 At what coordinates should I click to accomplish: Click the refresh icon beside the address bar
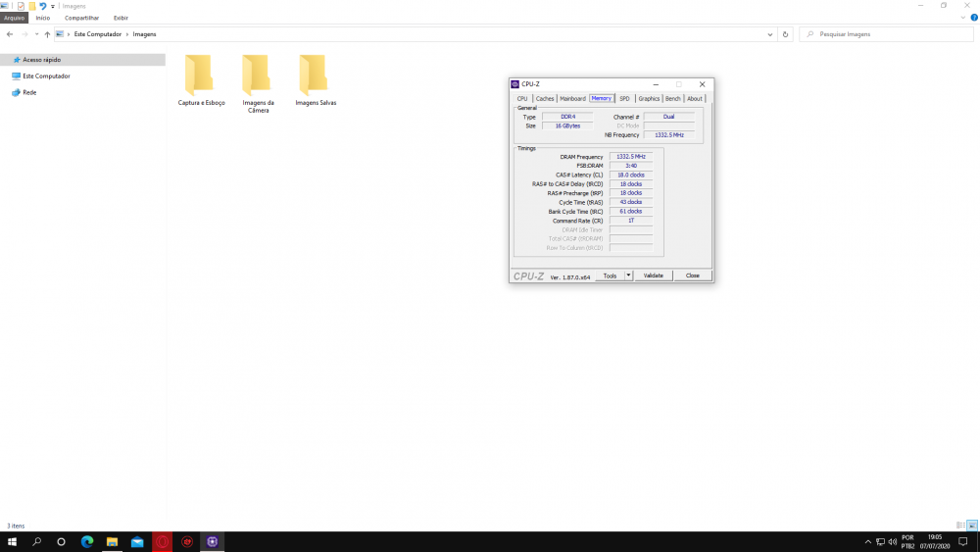785,34
